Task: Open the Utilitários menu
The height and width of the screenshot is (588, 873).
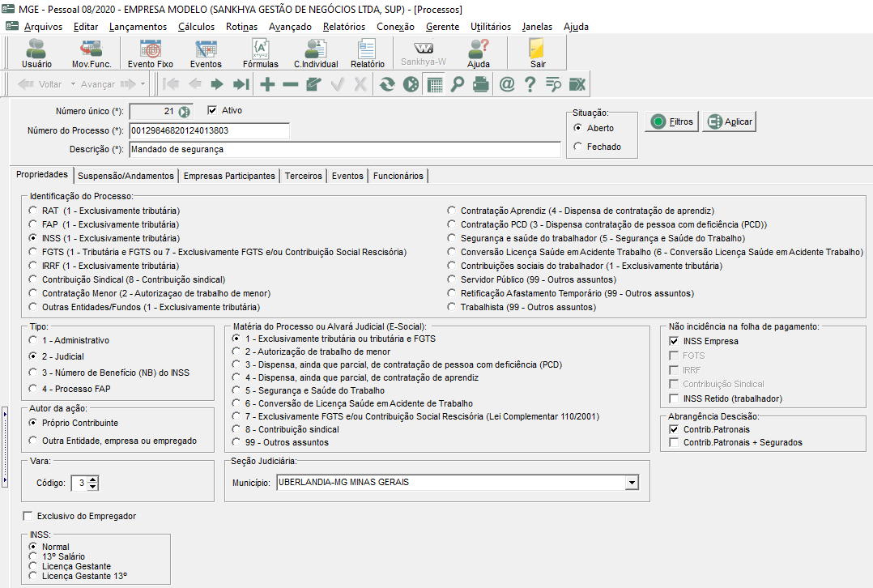Action: 491,27
